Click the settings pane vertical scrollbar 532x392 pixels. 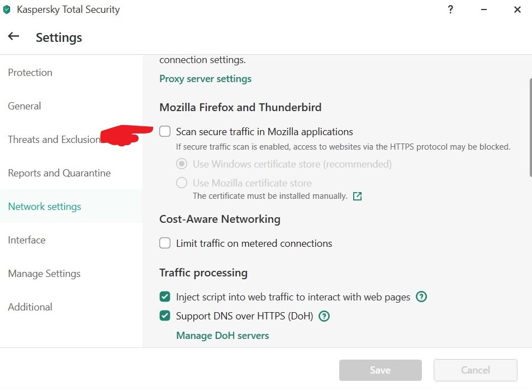pyautogui.click(x=530, y=127)
